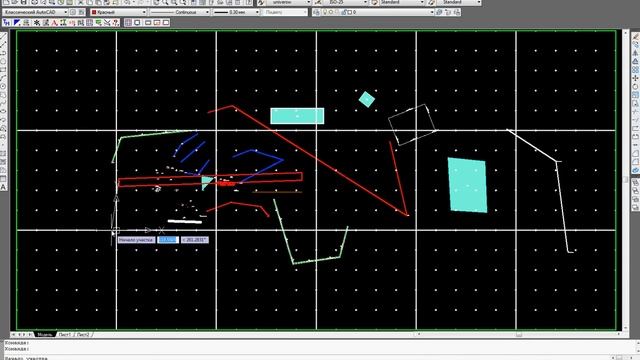Click the dynamic input angle field
This screenshot has width=640, height=360.
pos(195,240)
